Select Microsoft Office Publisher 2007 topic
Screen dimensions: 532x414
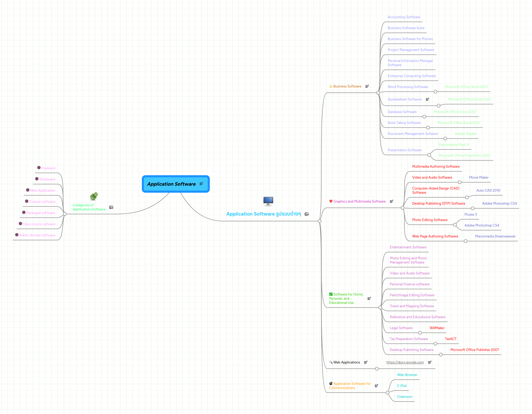click(475, 350)
